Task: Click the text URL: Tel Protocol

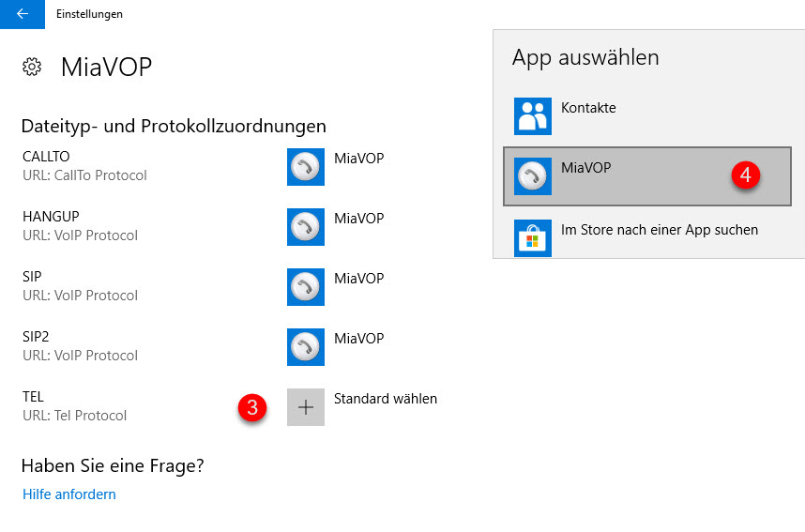Action: 74,416
